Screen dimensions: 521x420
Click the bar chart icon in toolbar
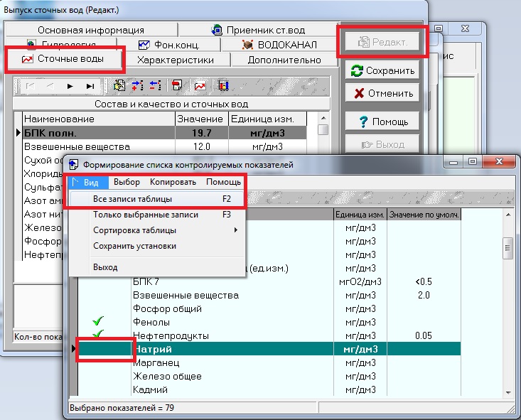[x=223, y=86]
